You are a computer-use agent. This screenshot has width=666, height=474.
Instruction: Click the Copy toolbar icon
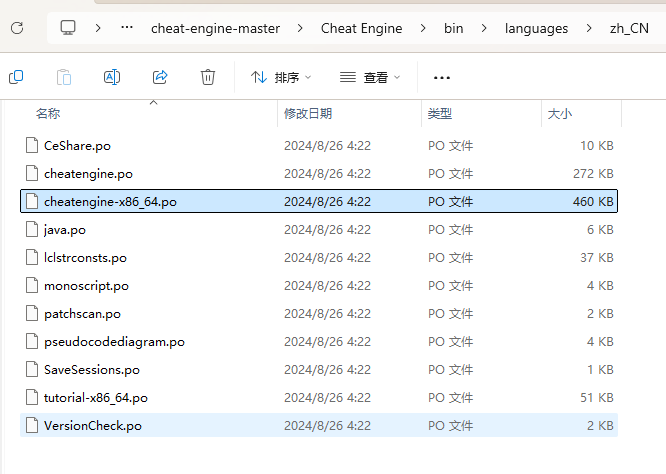16,77
